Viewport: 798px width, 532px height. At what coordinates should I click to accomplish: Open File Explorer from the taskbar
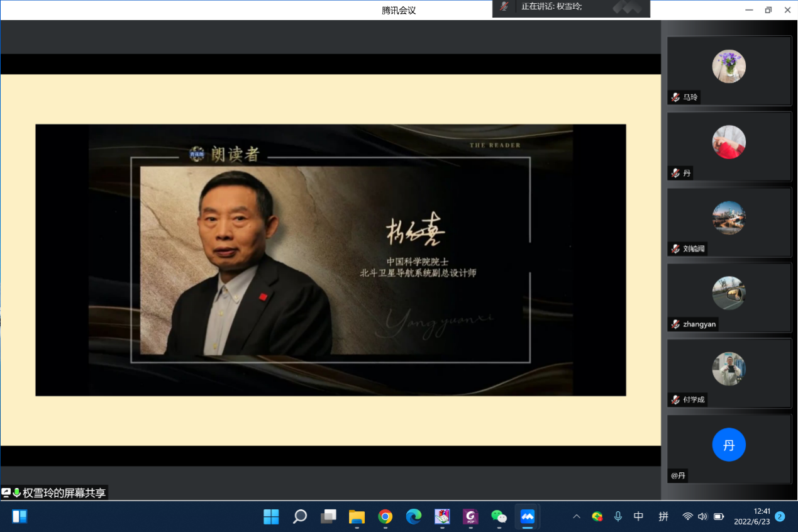pyautogui.click(x=357, y=516)
